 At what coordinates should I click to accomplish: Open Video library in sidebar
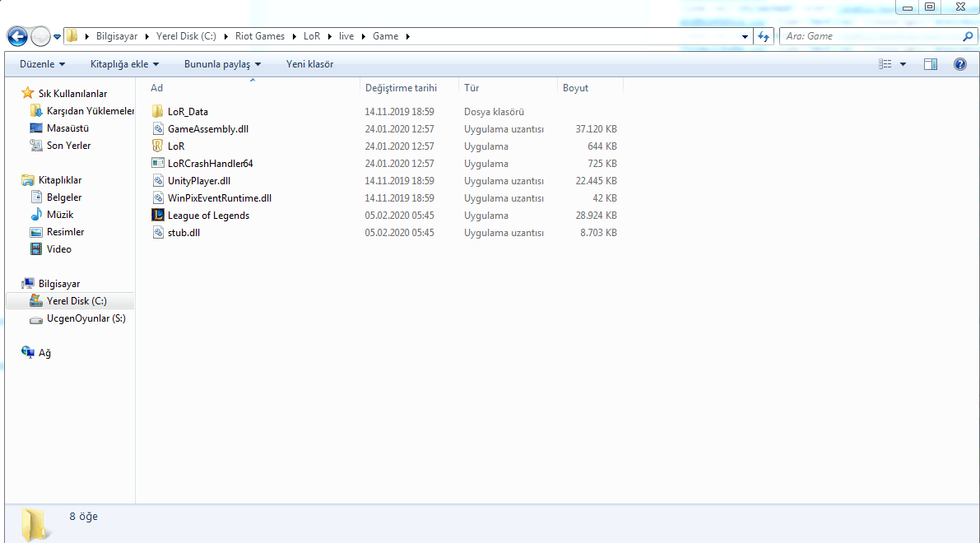58,248
